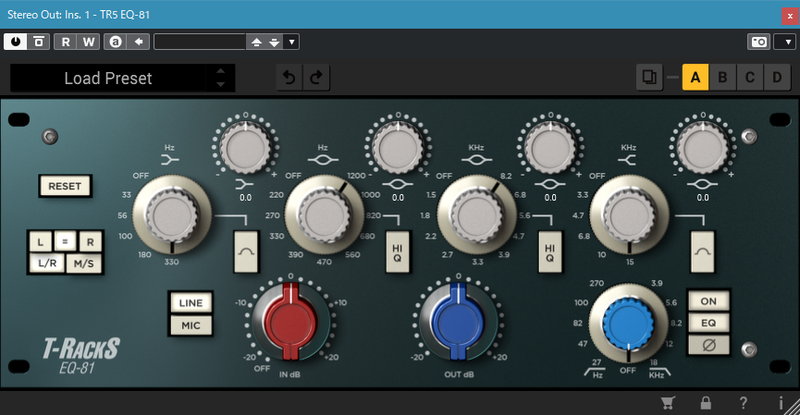
Task: Load the previous preset with up arrow
Action: click(x=257, y=42)
